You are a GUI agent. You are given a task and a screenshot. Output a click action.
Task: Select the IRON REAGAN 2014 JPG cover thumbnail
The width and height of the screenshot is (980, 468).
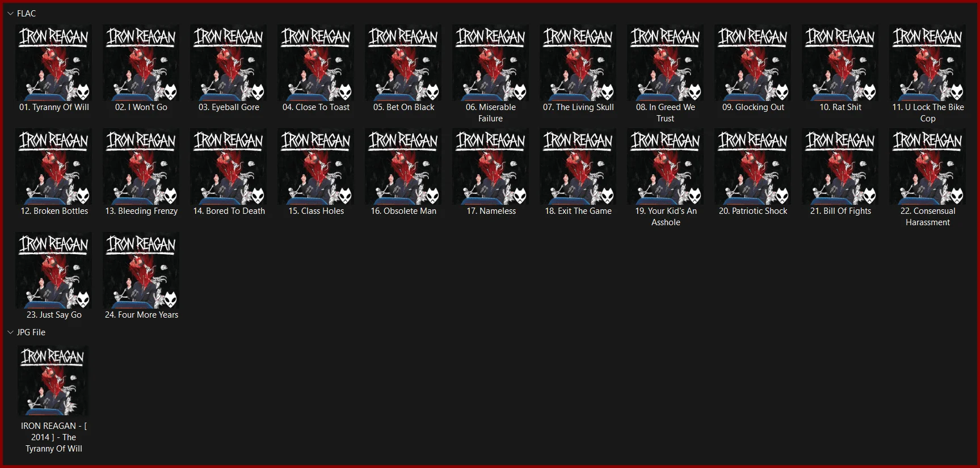pyautogui.click(x=53, y=381)
